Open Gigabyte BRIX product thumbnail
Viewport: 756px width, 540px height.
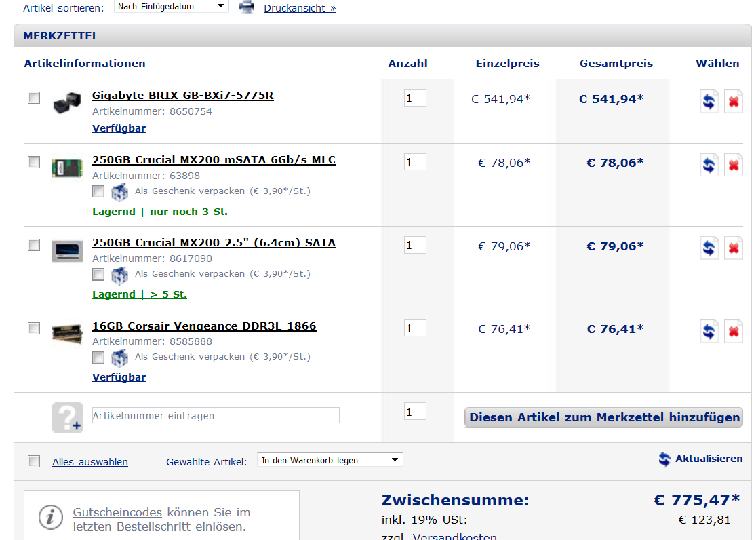pyautogui.click(x=67, y=102)
